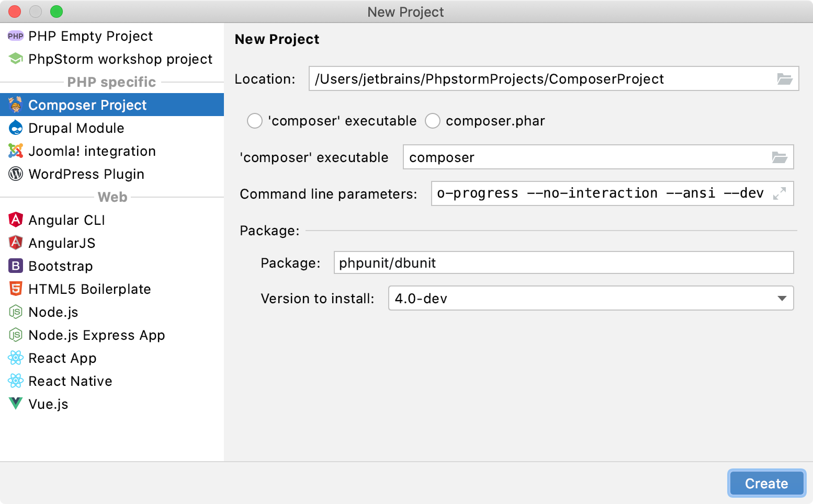813x504 pixels.
Task: Select Node.js Express App entry
Action: click(x=112, y=335)
